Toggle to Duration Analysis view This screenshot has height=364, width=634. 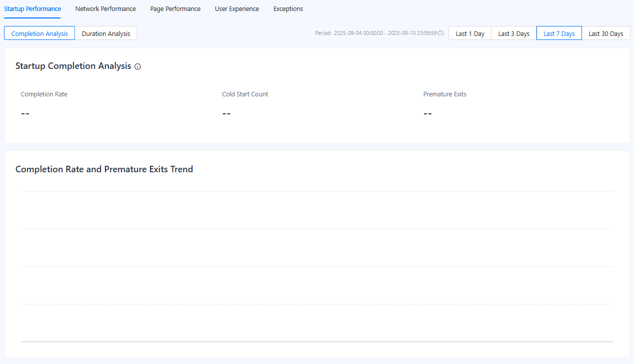(106, 33)
